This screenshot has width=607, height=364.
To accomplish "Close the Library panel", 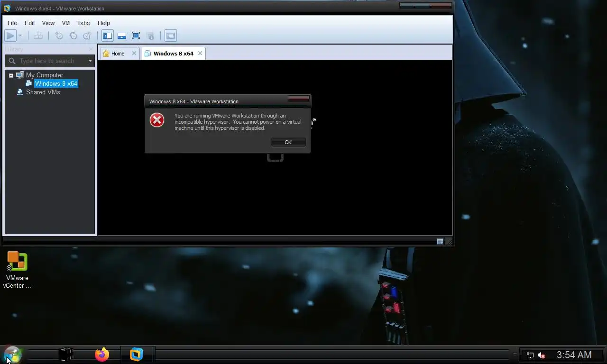I will point(91,49).
